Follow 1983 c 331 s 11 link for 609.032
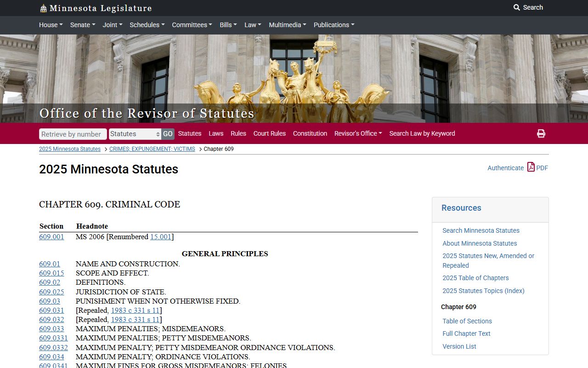 pyautogui.click(x=135, y=320)
